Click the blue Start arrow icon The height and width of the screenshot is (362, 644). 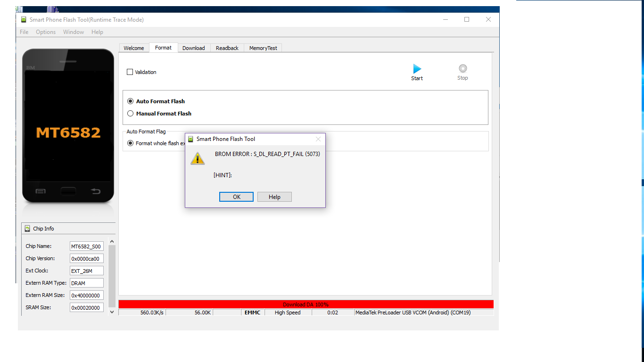(x=417, y=69)
